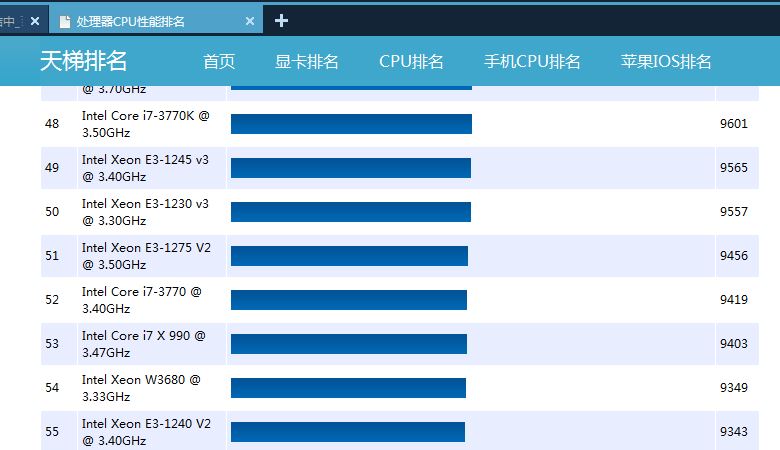Click Intel Xeon E3-1275 V2 name

coord(146,256)
